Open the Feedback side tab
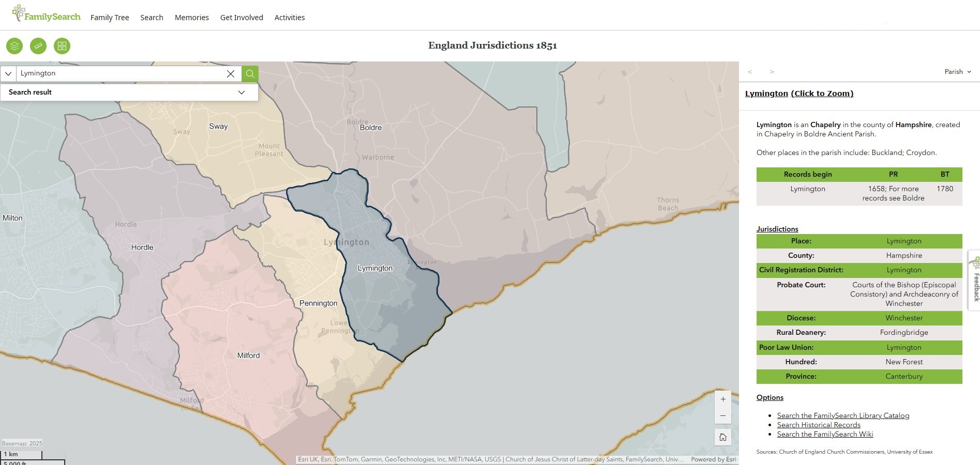This screenshot has width=980, height=465. click(x=974, y=280)
